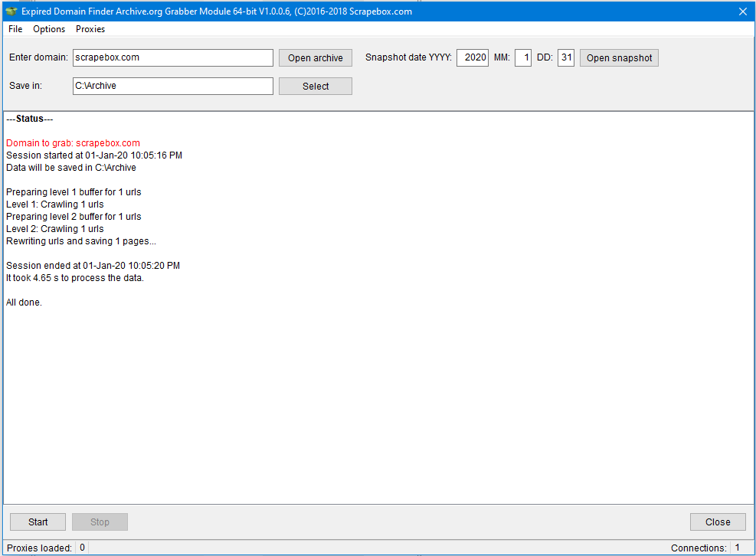The width and height of the screenshot is (756, 556).
Task: Click 'Level 1: Crawling 1 urls' line
Action: coord(55,204)
